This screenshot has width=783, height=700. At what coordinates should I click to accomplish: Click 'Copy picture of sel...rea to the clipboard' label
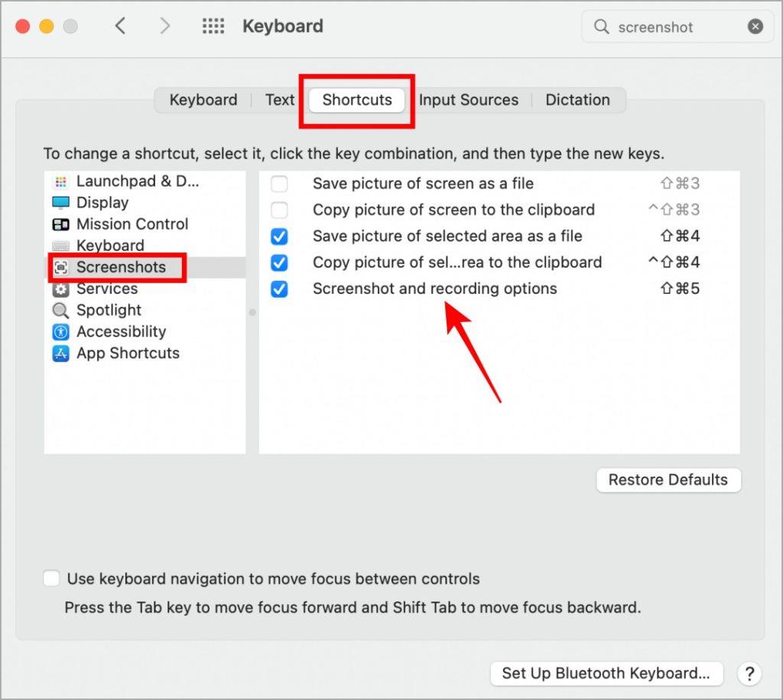click(x=457, y=262)
